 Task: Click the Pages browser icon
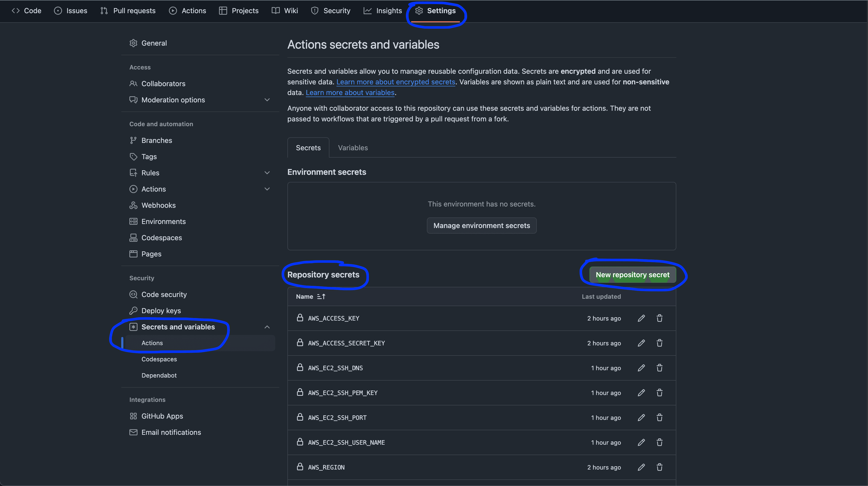tap(133, 254)
